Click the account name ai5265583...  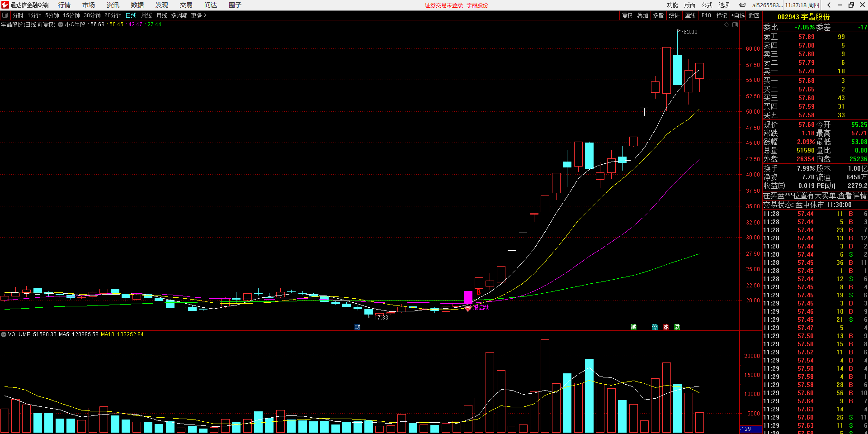(x=767, y=5)
